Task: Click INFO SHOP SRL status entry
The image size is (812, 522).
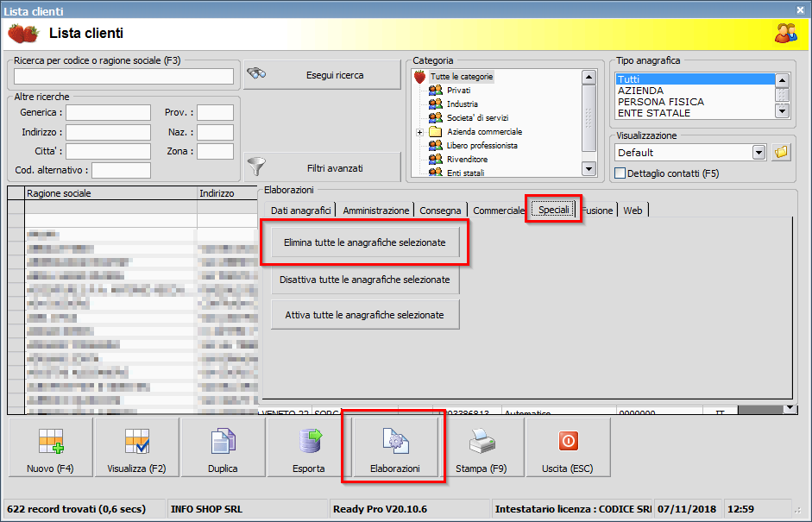Action: (x=206, y=509)
